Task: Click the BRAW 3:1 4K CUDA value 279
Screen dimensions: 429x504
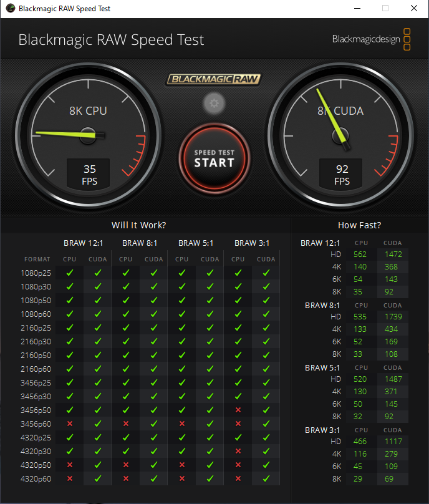Action: [x=391, y=454]
